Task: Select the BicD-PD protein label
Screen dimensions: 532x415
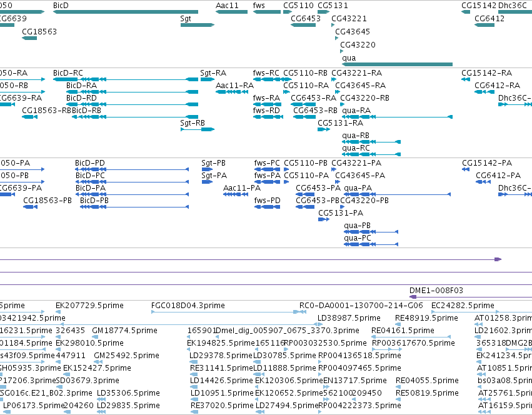Action: pos(90,163)
